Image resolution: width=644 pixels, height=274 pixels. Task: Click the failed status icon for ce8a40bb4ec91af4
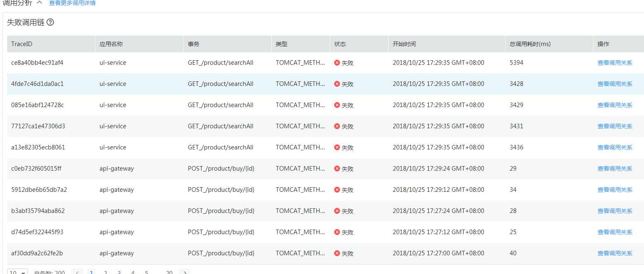click(x=337, y=63)
